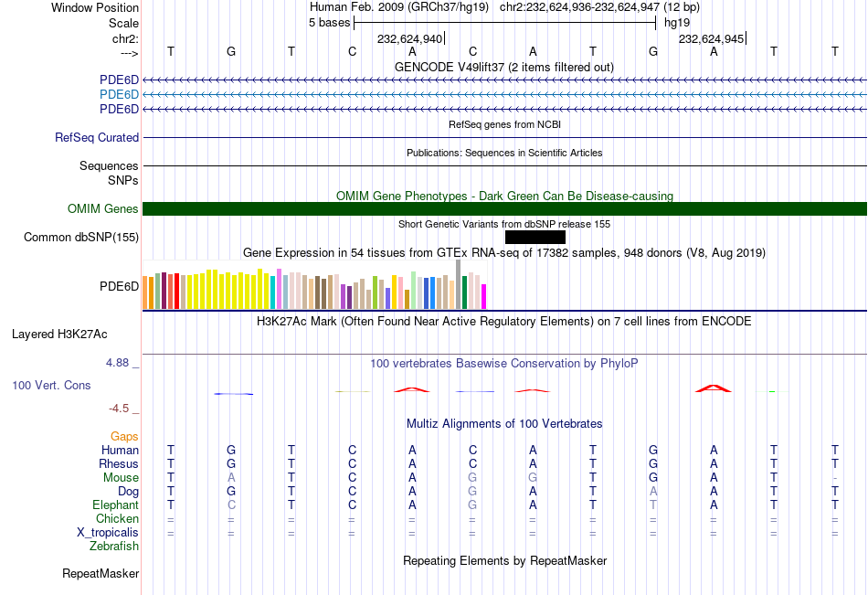Click the Sequences track label
Screen dimensions: 868x595
[109, 165]
